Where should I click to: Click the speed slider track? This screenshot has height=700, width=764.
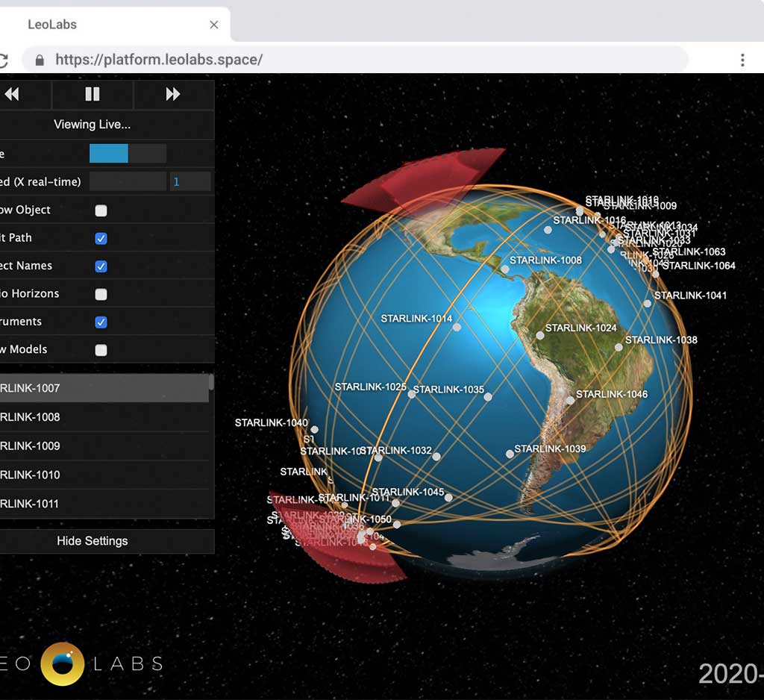click(x=128, y=182)
